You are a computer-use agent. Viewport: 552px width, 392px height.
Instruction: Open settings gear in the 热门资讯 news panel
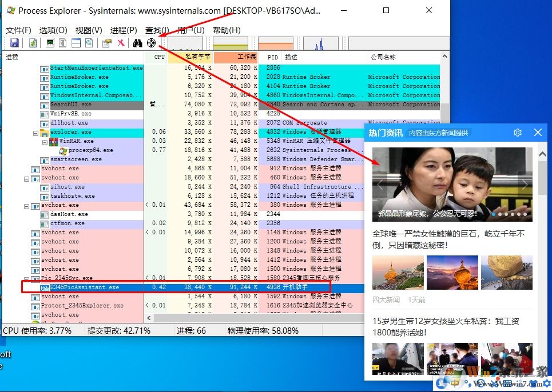pos(518,132)
